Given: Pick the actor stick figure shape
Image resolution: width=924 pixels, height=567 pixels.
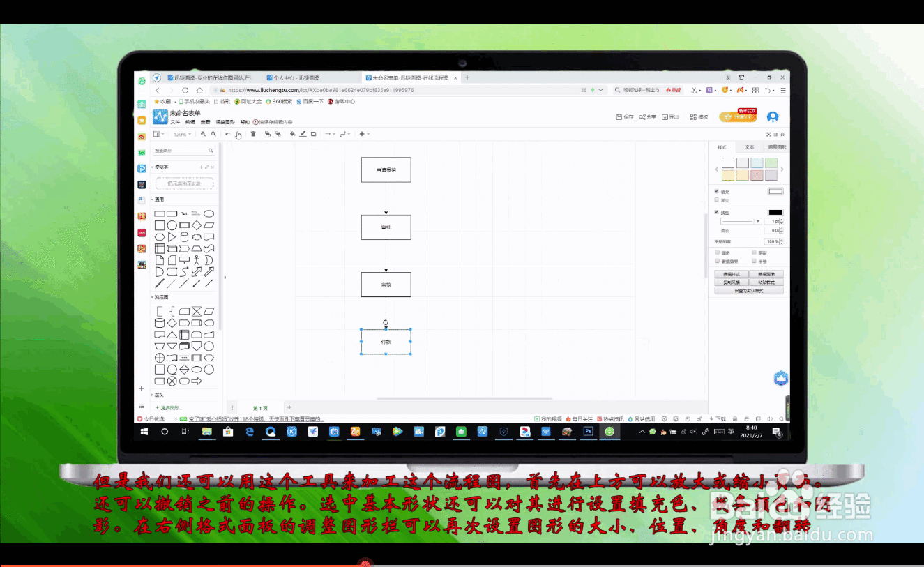Looking at the screenshot, I should click(x=197, y=260).
